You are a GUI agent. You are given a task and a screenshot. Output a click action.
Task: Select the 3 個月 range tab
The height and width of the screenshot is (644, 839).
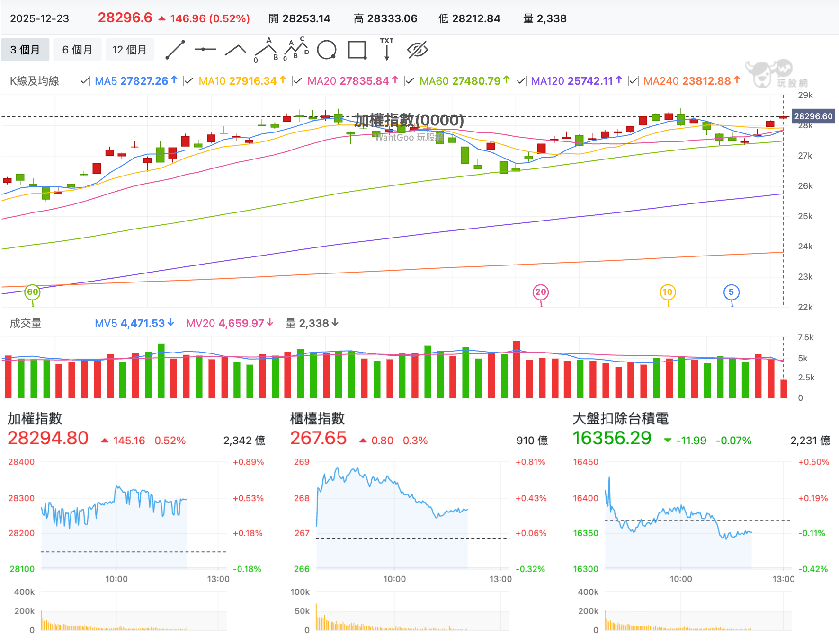25,50
